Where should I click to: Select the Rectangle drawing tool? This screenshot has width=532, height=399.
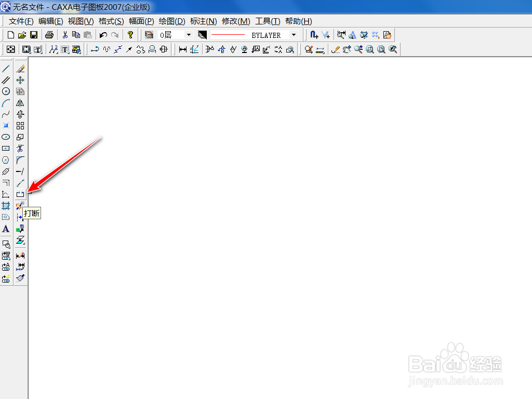6,149
